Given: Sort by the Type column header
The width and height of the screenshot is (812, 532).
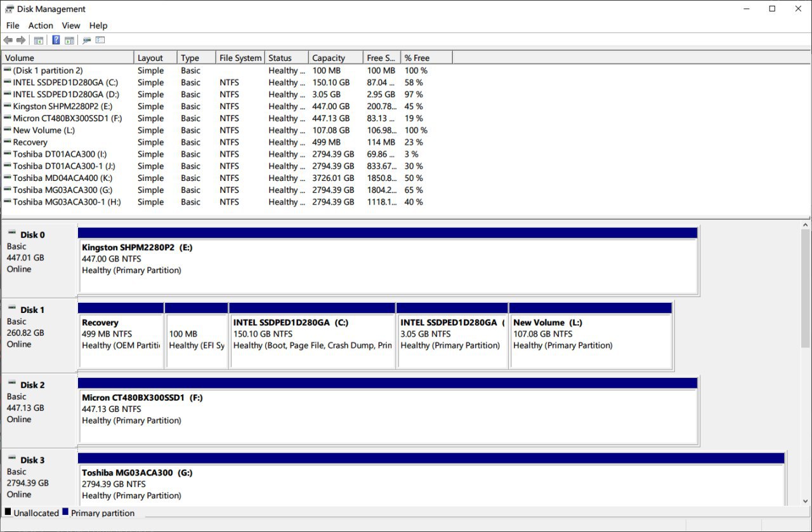Looking at the screenshot, I should click(x=197, y=58).
